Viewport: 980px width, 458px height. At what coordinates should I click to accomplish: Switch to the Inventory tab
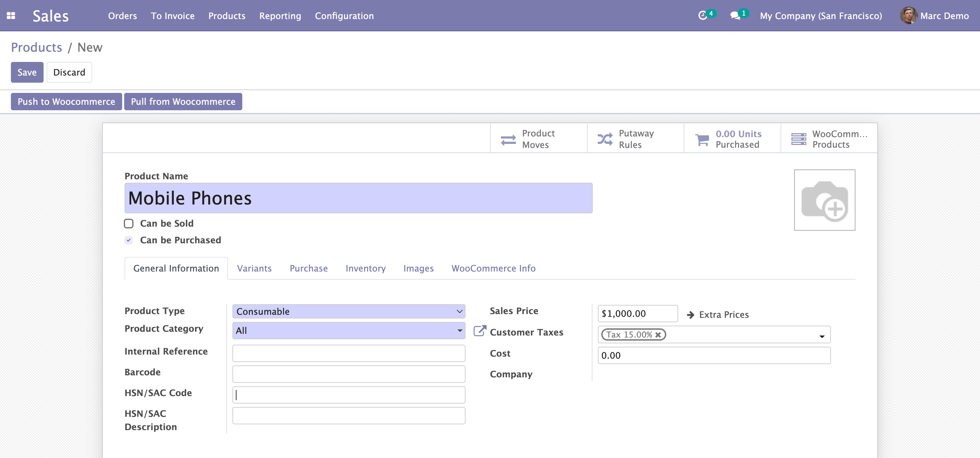[365, 268]
